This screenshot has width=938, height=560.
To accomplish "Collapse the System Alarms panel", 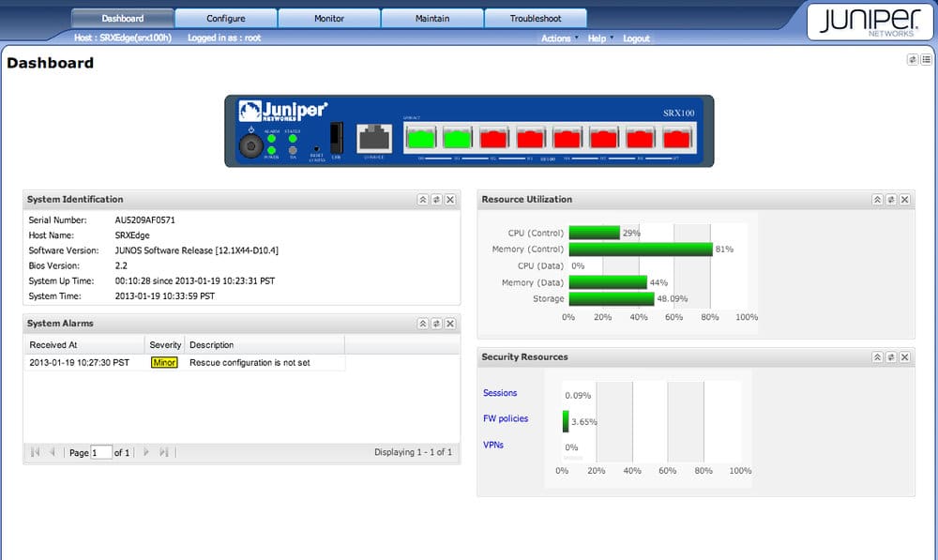I will (x=423, y=324).
